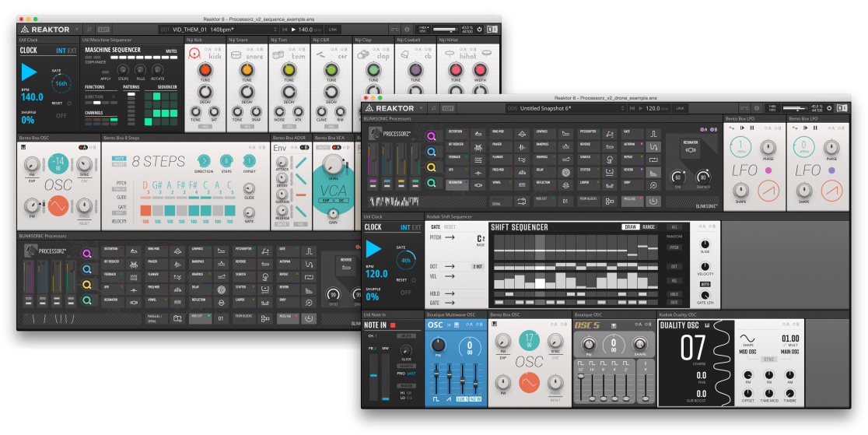Image resolution: width=868 pixels, height=435 pixels.
Task: Click the keyboard icon in the Duality OSC block
Action: pyautogui.click(x=707, y=326)
